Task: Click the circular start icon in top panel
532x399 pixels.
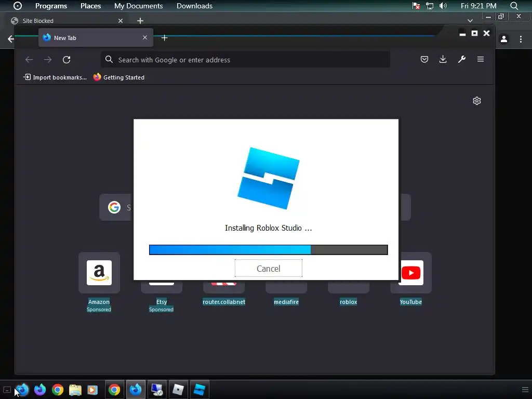Action: pyautogui.click(x=17, y=6)
